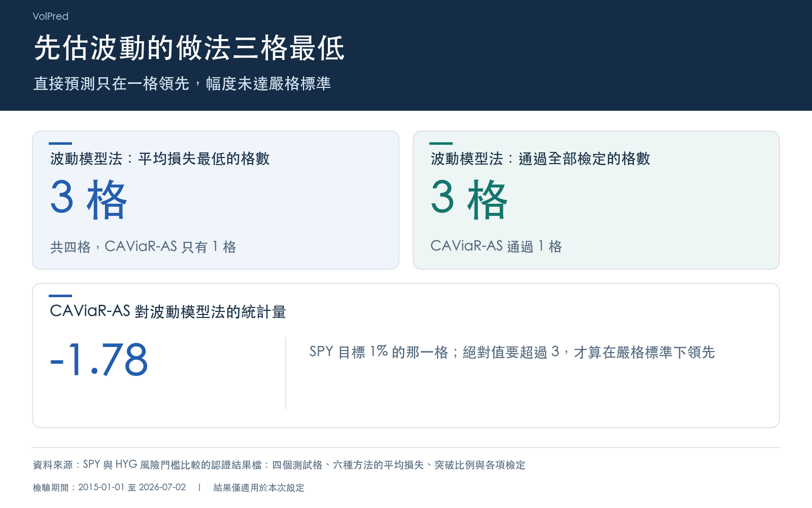This screenshot has height=508, width=812.
Task: Select the headline "先估波動的做法三格最低"
Action: tap(189, 48)
